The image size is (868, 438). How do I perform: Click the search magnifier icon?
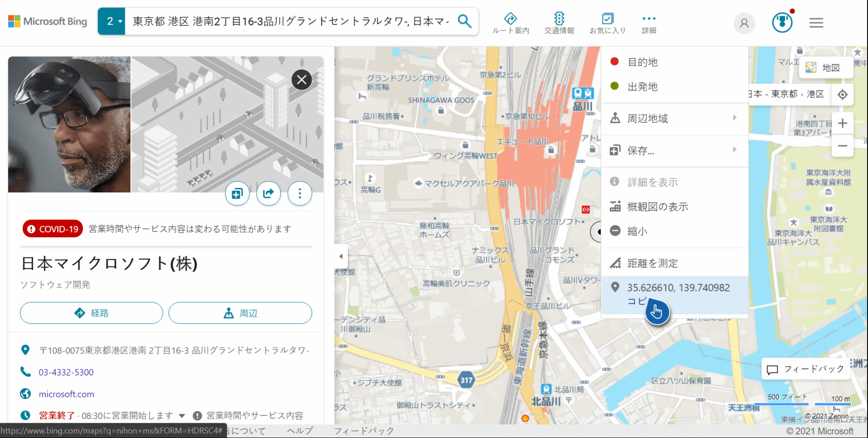[464, 21]
